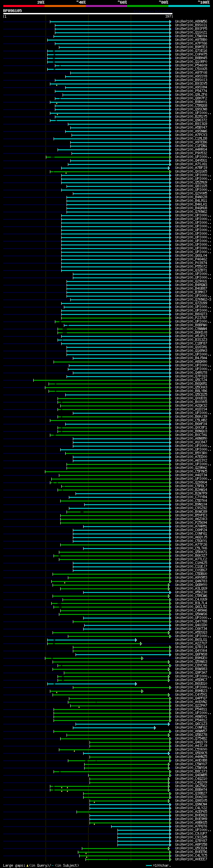Click the purple ~60% identity legend bar
Image resolution: width=213 pixels, height=868 pixels.
106,6
